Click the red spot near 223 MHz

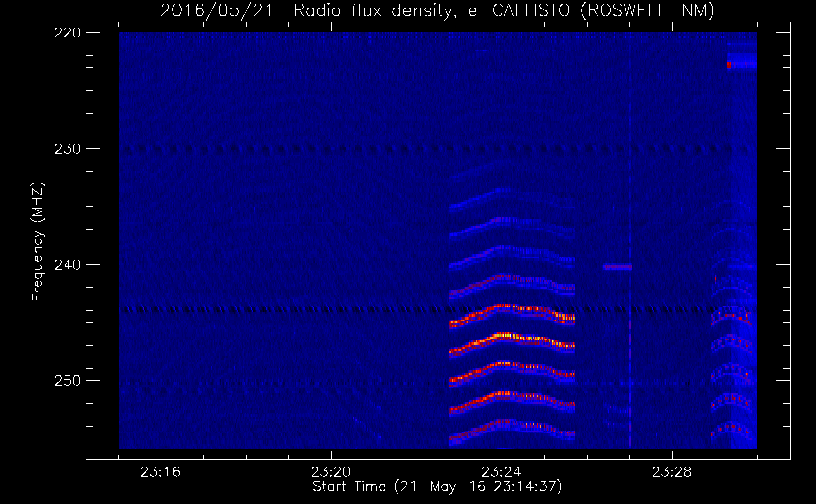click(729, 65)
